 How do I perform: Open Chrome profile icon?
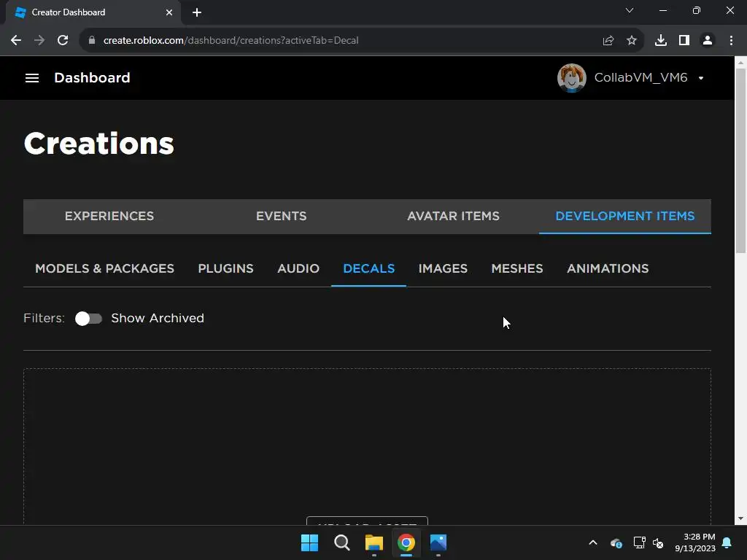click(x=708, y=41)
